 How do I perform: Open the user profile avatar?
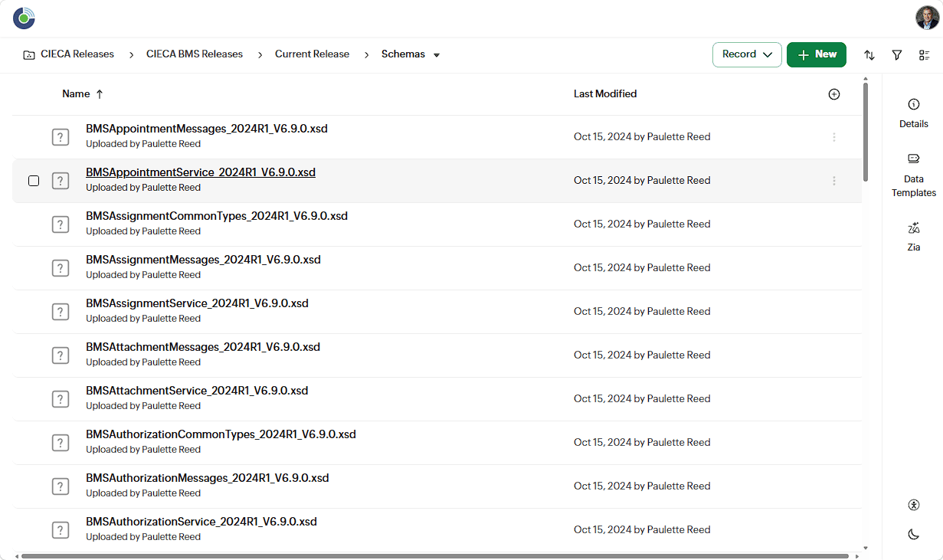pyautogui.click(x=927, y=18)
